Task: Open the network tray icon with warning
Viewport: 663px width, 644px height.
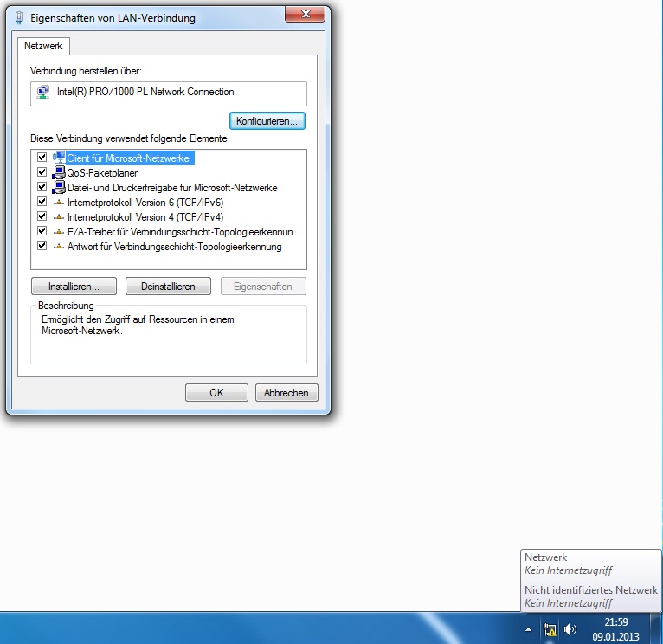Action: coord(550,629)
